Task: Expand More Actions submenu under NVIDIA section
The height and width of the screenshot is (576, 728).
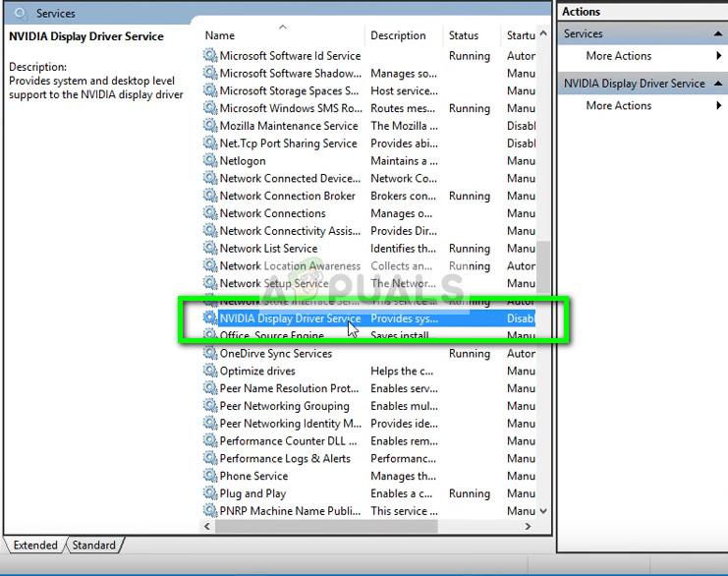Action: click(x=719, y=105)
